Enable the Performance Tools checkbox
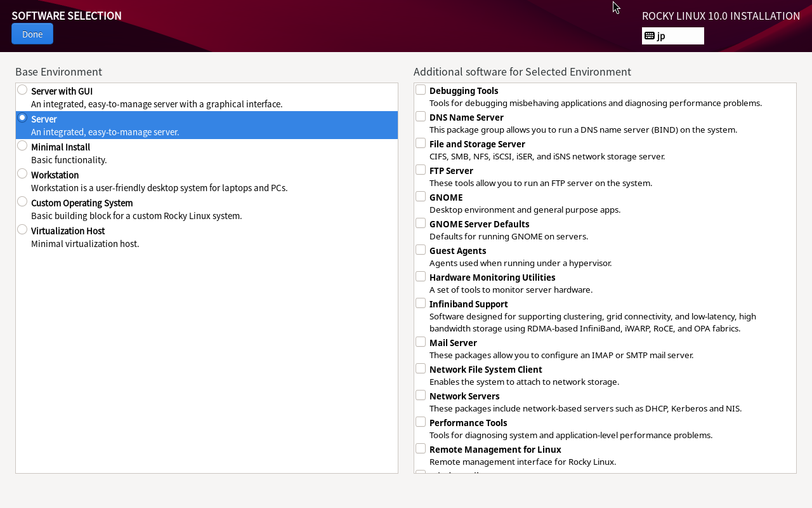Viewport: 812px width, 508px height. click(x=421, y=422)
